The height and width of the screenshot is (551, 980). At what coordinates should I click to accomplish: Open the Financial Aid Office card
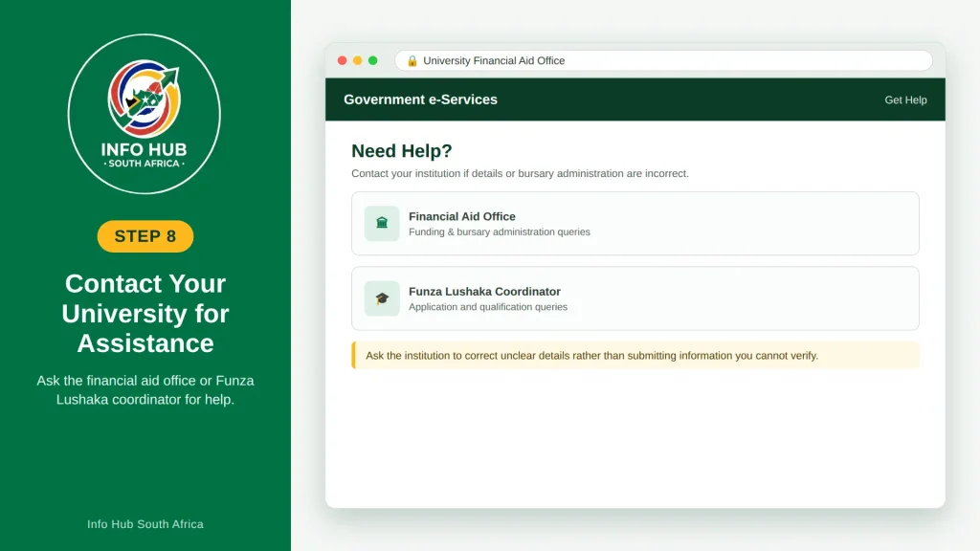click(x=635, y=224)
